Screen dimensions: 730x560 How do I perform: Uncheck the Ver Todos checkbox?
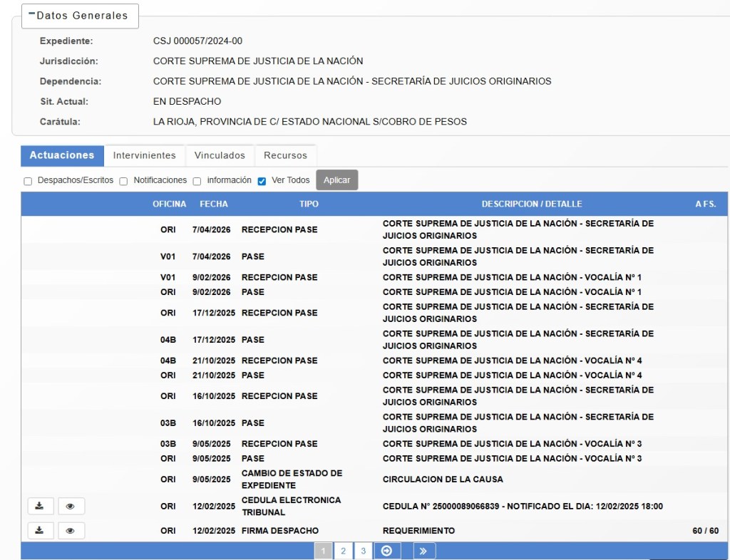262,181
